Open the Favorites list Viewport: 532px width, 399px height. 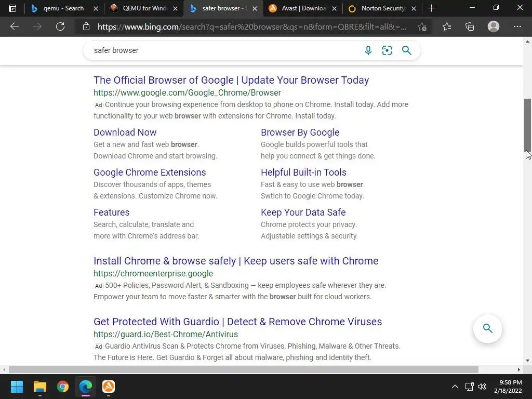point(447,26)
